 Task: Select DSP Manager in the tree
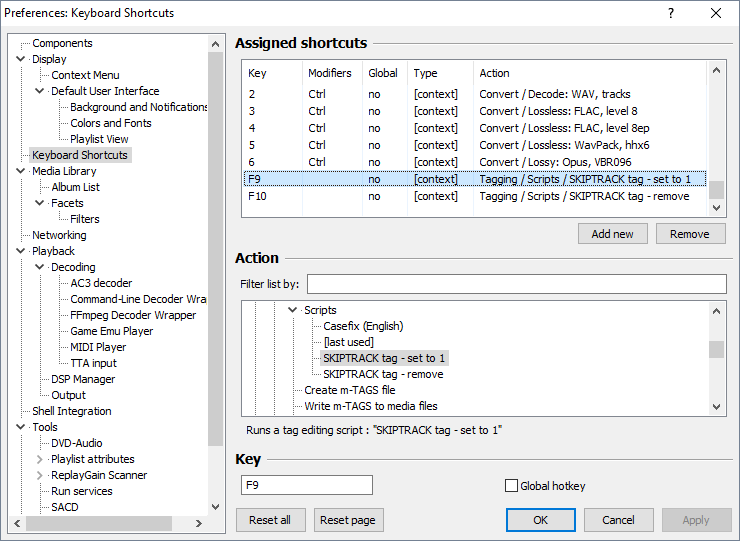pos(83,379)
